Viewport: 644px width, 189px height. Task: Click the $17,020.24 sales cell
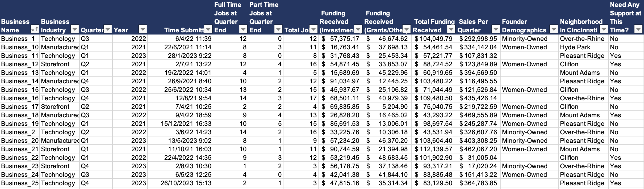point(478,166)
